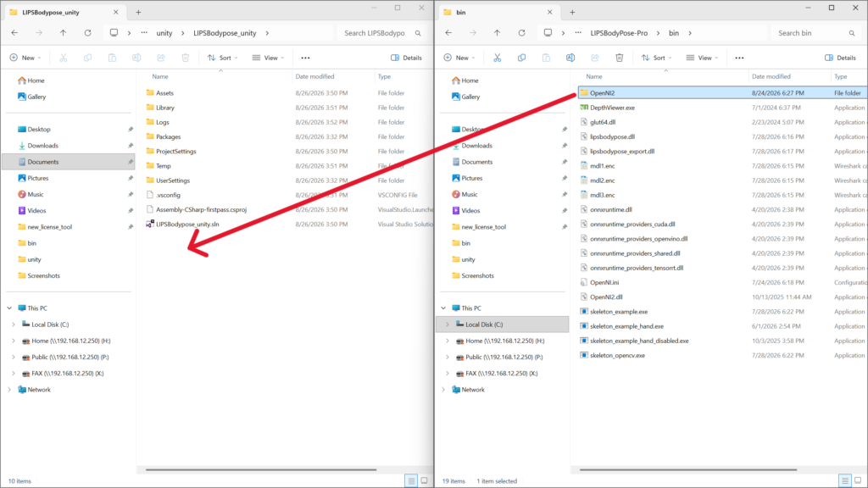
Task: Expand Home network drive in bin sidebar
Action: (x=448, y=341)
